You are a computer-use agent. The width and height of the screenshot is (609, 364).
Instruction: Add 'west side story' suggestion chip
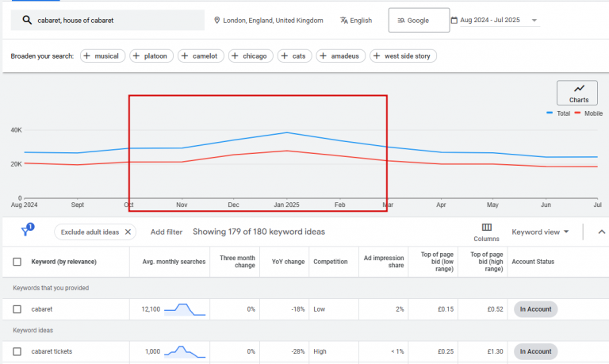[x=403, y=56]
